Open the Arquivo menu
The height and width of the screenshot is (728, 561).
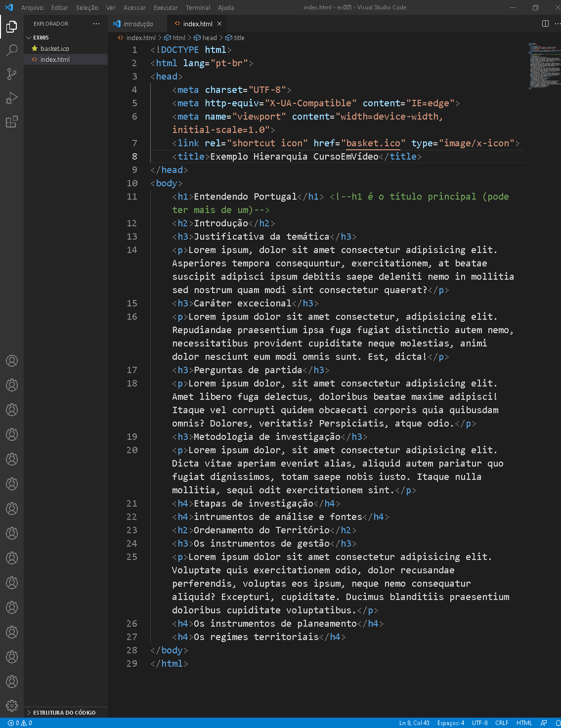32,7
